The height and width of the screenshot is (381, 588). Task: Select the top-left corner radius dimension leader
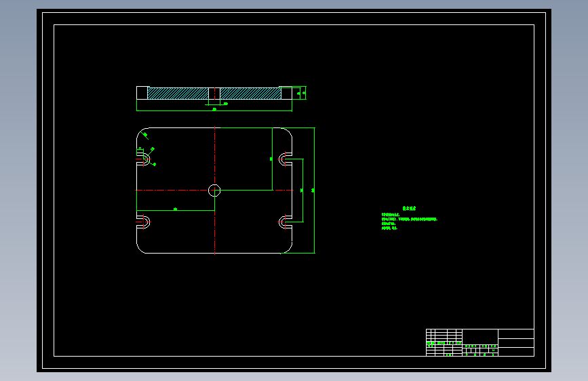tap(144, 135)
